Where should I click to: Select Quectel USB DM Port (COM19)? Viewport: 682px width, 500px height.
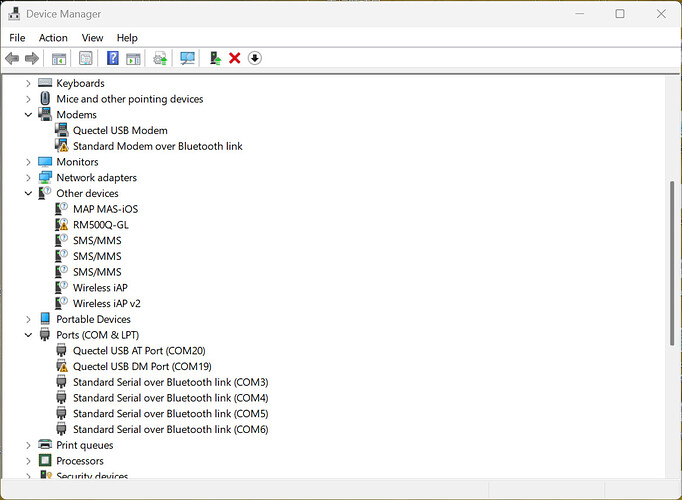[x=141, y=367]
